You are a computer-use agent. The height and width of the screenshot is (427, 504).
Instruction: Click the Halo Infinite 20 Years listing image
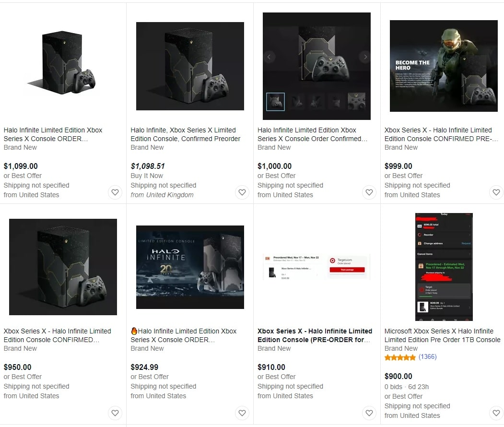190,267
